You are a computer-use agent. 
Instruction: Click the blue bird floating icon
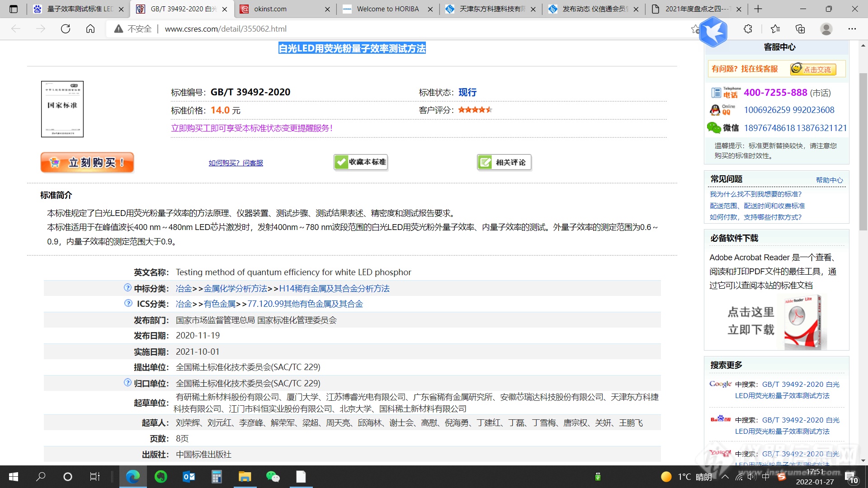(x=713, y=32)
